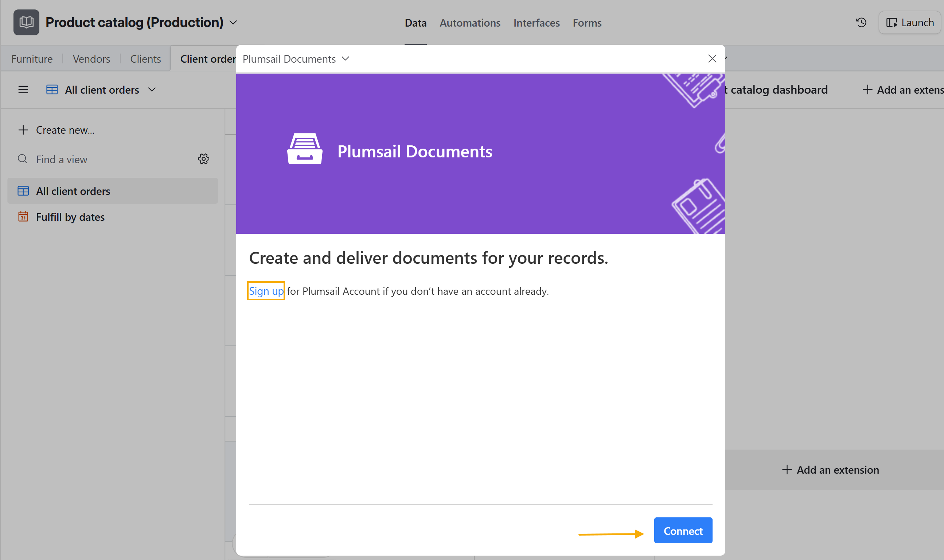The height and width of the screenshot is (560, 944).
Task: Click the Product catalog base book icon
Action: click(26, 22)
